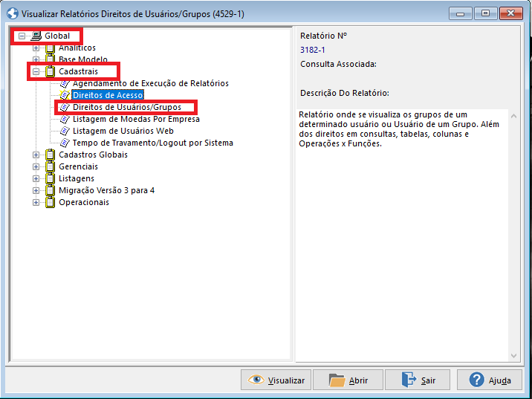Click the Descrição Do Relatório label
Image resolution: width=532 pixels, height=399 pixels.
click(345, 93)
